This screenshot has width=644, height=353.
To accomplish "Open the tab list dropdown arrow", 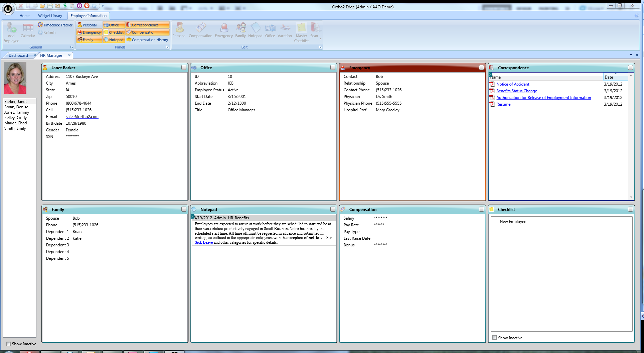I will click(631, 55).
